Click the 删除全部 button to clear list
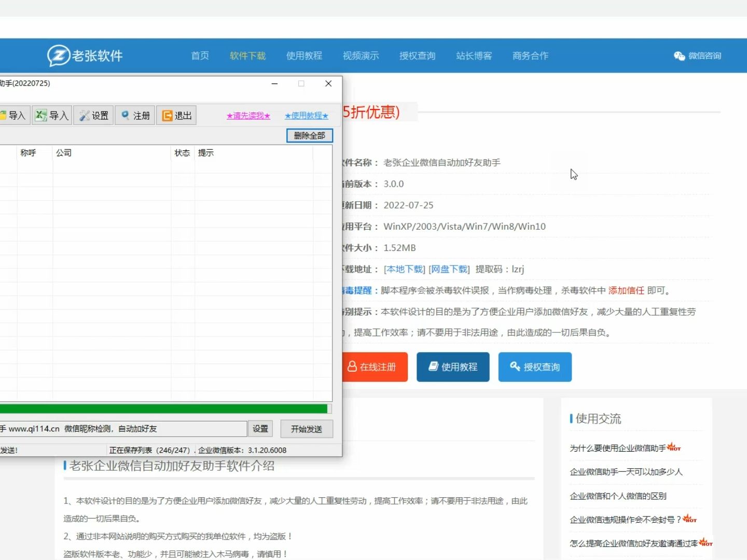Image resolution: width=747 pixels, height=560 pixels. [309, 135]
